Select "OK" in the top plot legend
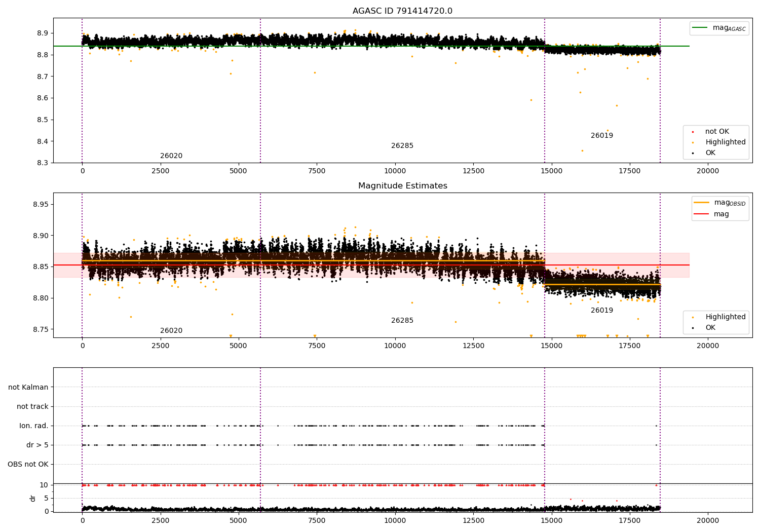Screen dimensions: 760x532 710,153
